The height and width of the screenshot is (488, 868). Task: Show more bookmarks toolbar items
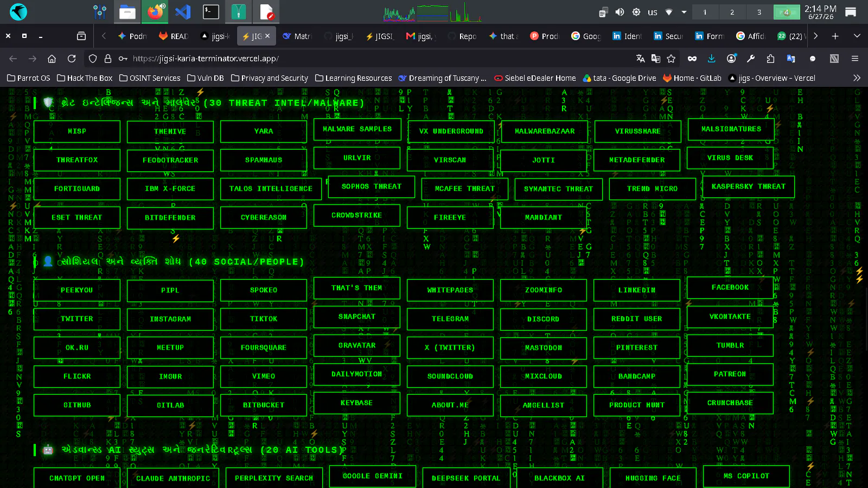coord(857,78)
